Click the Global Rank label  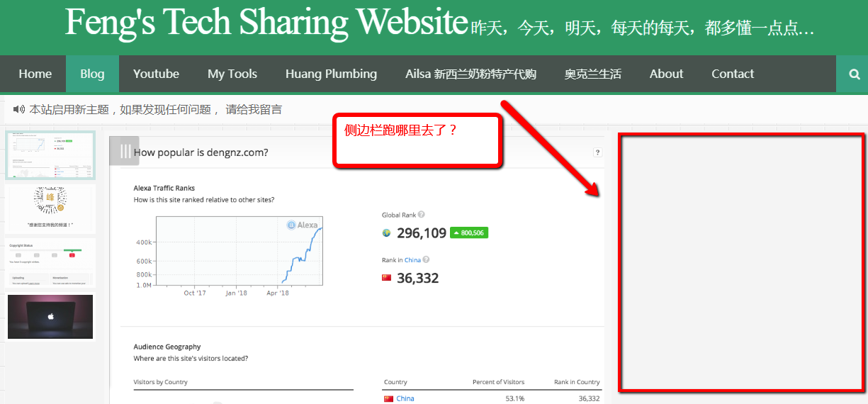pos(398,215)
